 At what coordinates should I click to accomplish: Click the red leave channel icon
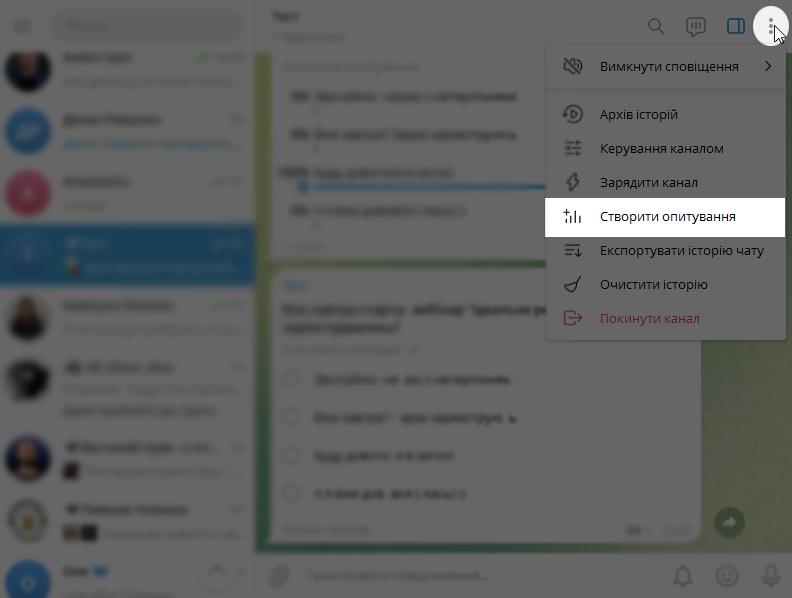coord(573,318)
